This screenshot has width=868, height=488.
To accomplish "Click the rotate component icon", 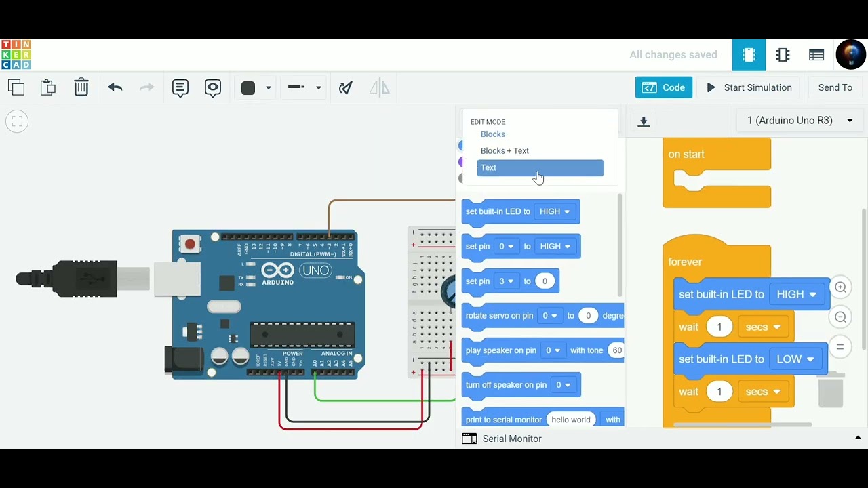I will pos(346,87).
